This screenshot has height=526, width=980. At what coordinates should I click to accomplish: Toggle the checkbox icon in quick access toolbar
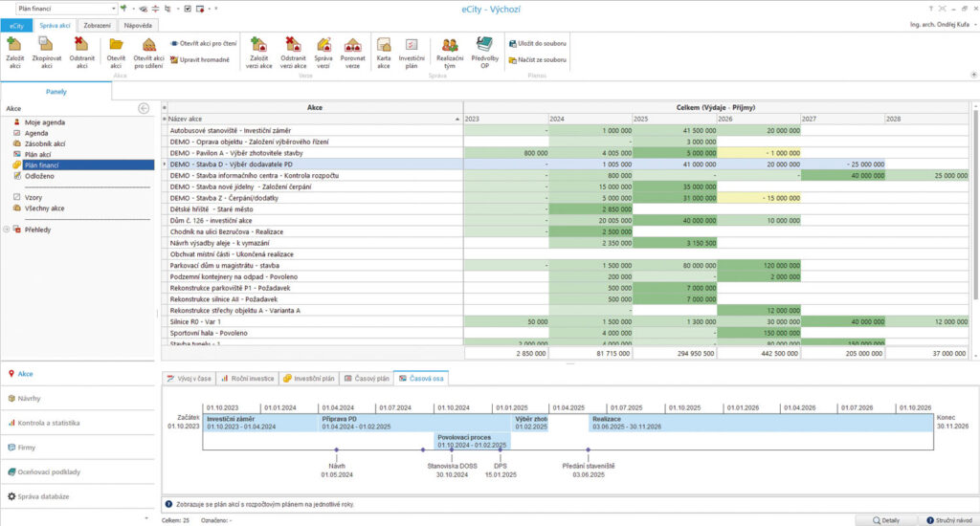(x=187, y=9)
